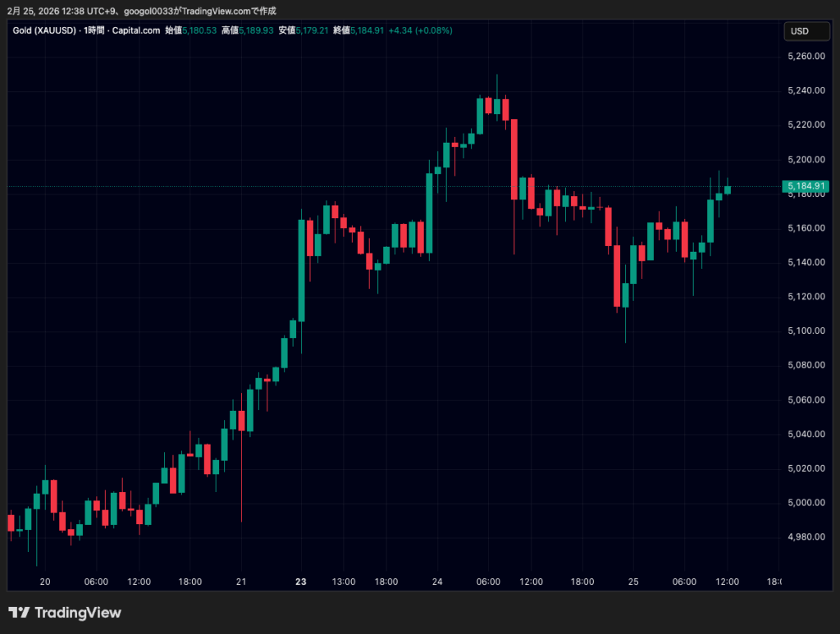Click the Gold (XAUUSD) symbol title

coord(44,30)
